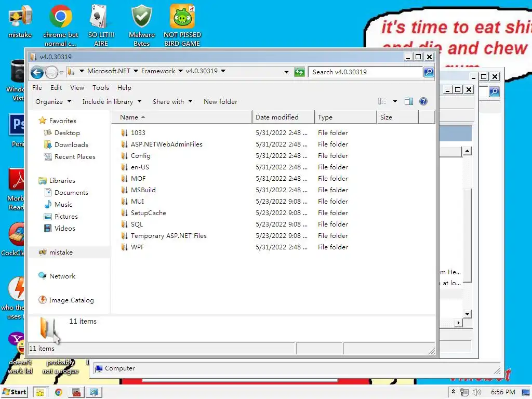532x399 pixels.
Task: Select Network in navigation pane
Action: click(62, 276)
